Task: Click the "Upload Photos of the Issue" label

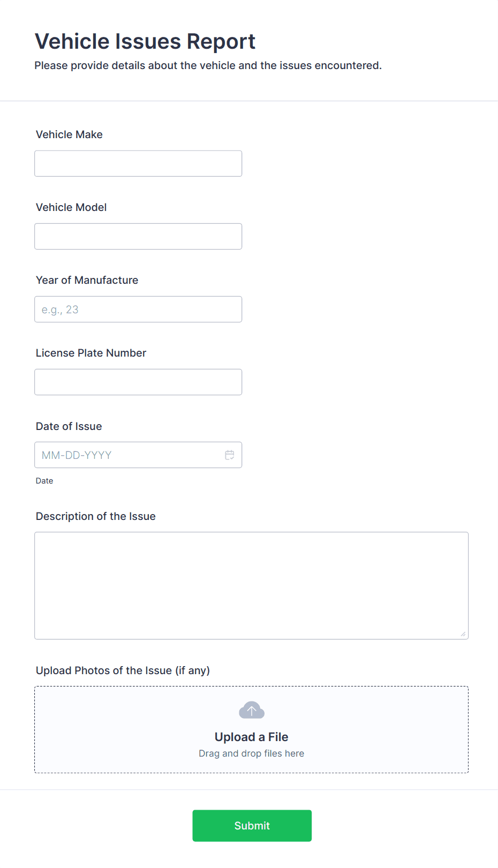Action: click(123, 671)
